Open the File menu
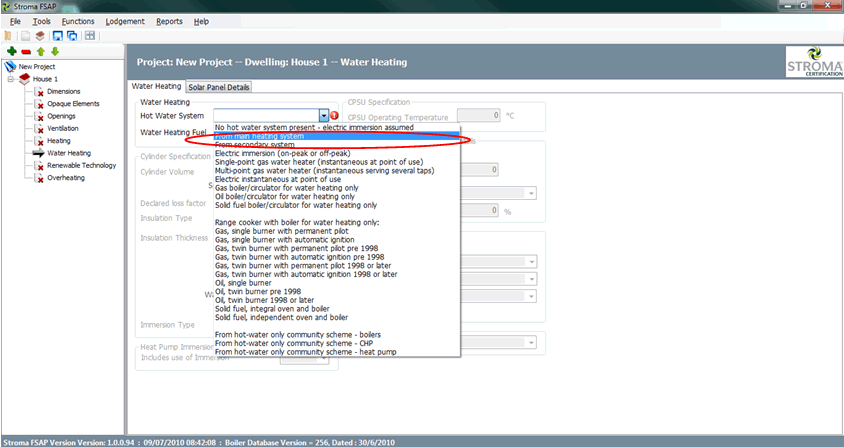The image size is (844, 447). pos(15,22)
